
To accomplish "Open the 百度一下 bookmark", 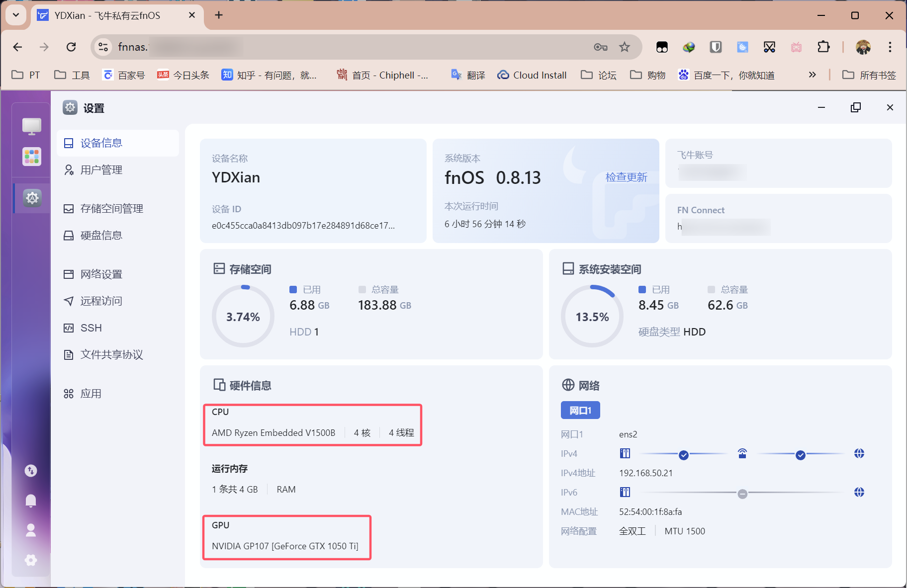I will (726, 75).
